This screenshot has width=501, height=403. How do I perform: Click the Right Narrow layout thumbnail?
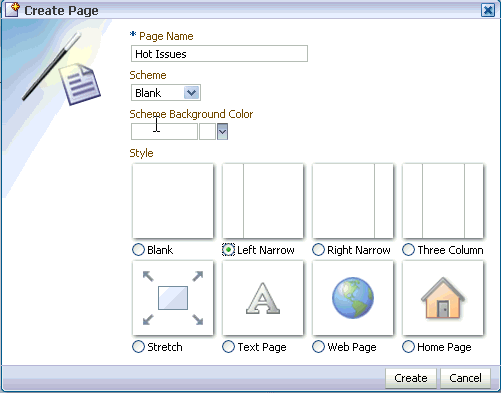click(353, 201)
